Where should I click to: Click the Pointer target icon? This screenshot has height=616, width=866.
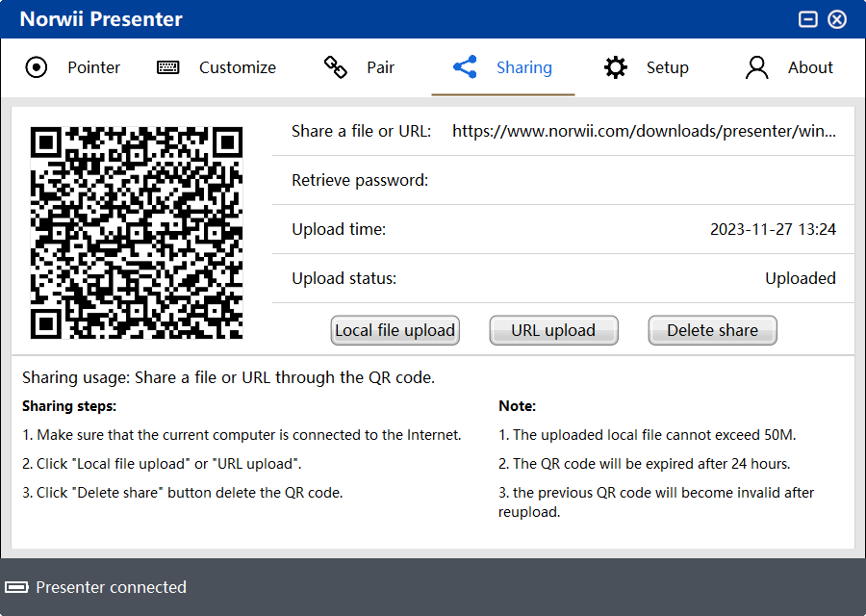pos(36,67)
